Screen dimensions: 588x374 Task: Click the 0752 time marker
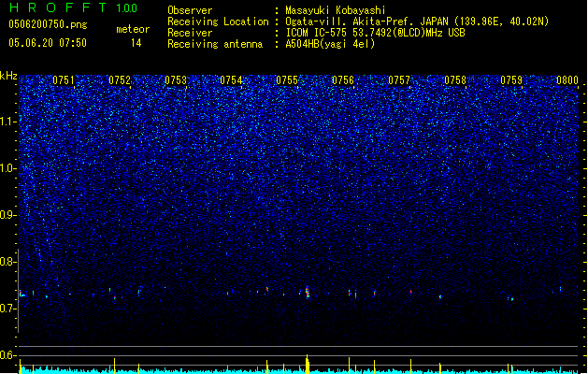pyautogui.click(x=120, y=80)
